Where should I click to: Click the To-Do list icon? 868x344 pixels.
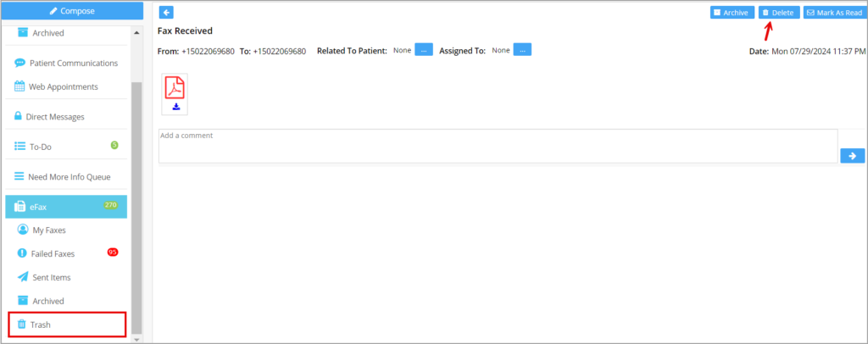[x=20, y=147]
